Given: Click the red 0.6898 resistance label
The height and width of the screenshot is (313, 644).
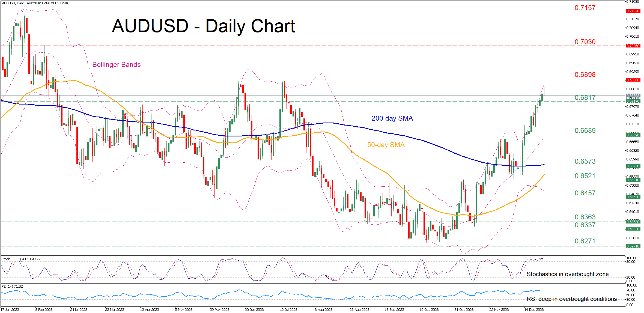Looking at the screenshot, I should pos(585,74).
